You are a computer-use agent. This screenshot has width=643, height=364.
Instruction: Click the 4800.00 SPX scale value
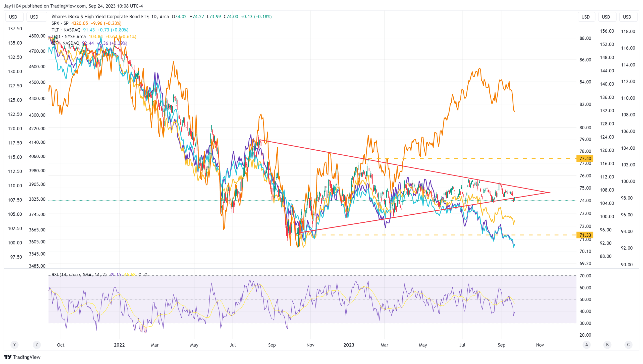(x=37, y=36)
